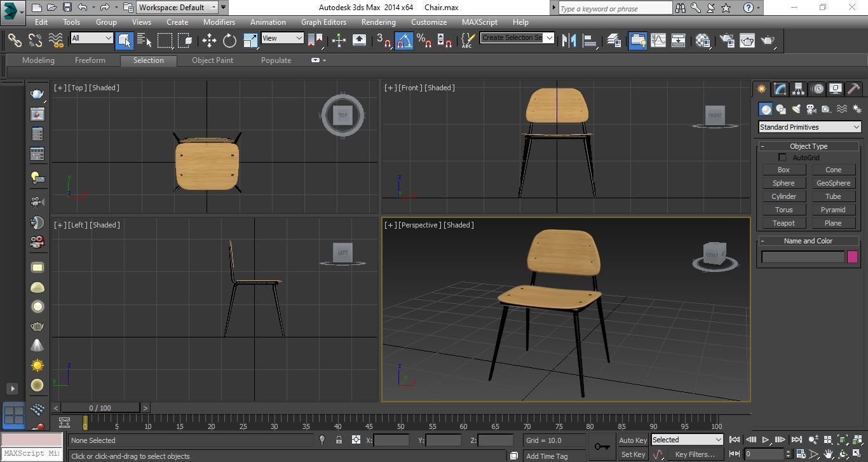Open the Rendering menu

pyautogui.click(x=378, y=22)
